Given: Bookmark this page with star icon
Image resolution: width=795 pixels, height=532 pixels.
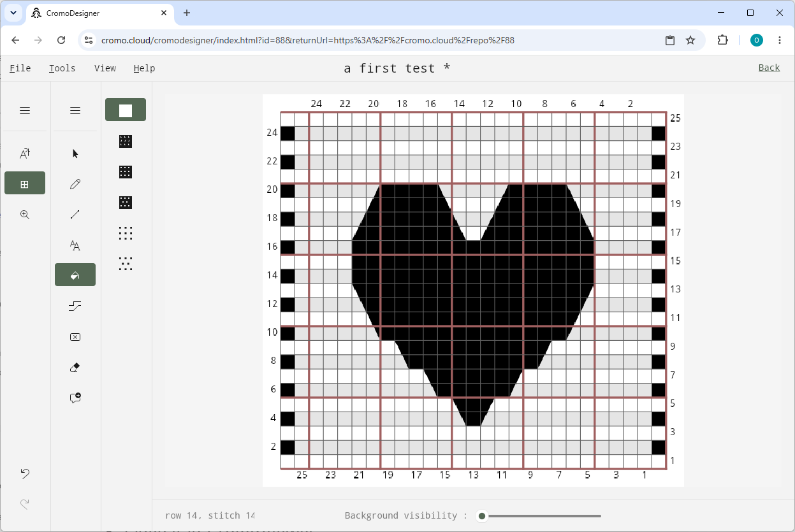Looking at the screenshot, I should click(x=690, y=40).
